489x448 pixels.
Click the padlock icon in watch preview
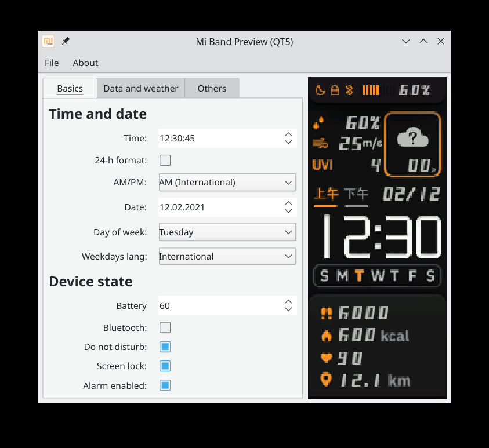[x=335, y=90]
